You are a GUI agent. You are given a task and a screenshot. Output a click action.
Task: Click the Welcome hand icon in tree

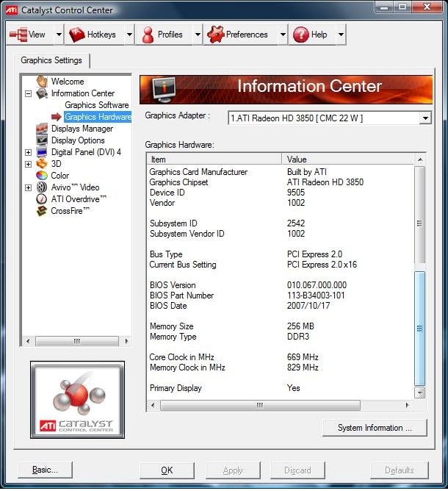[x=42, y=82]
